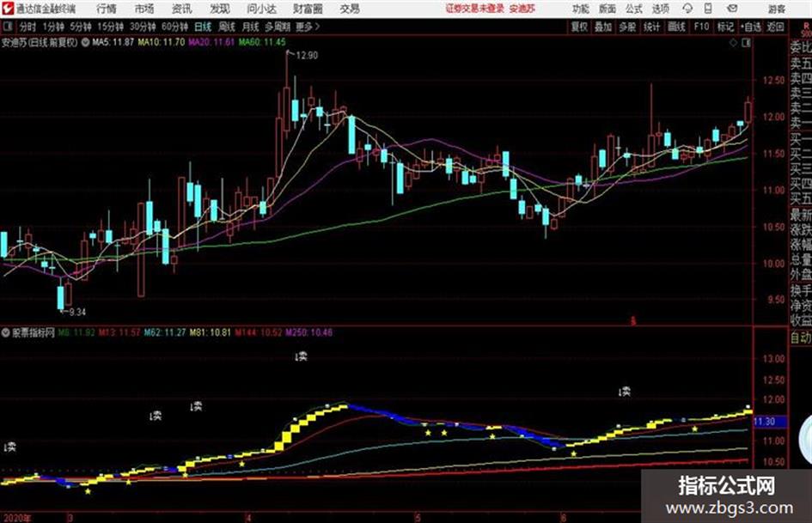Click the MA5: 11.87 label
This screenshot has width=812, height=523.
113,42
